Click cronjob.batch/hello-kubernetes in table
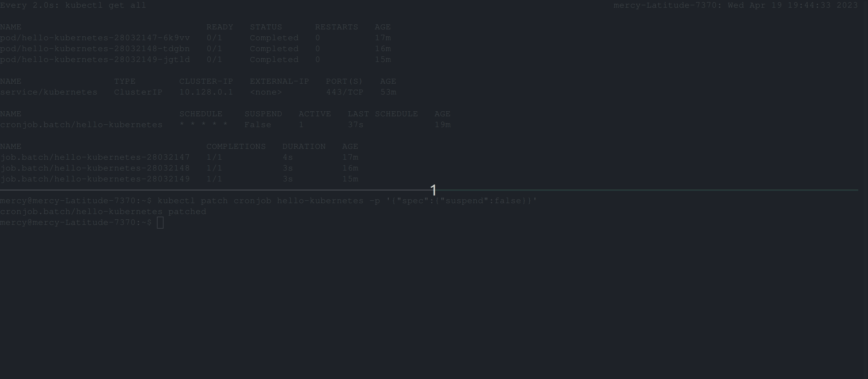The image size is (868, 379). [81, 125]
